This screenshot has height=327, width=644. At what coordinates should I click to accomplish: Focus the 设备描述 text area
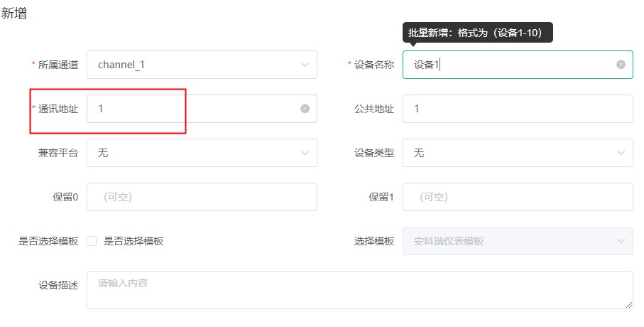point(360,290)
